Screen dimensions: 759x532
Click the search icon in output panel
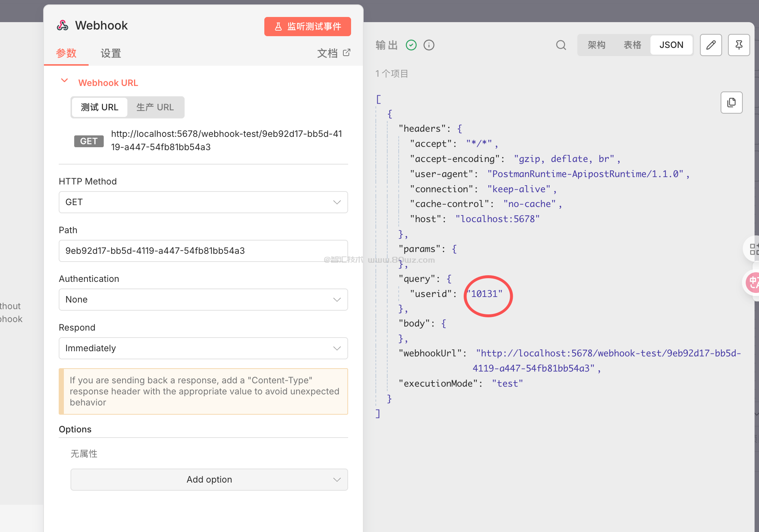click(x=561, y=45)
